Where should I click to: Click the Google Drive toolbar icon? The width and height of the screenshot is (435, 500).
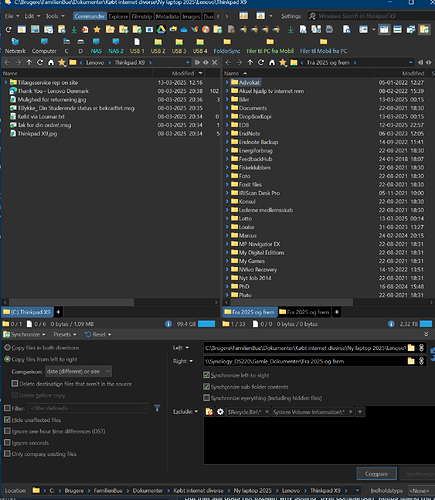point(161,30)
